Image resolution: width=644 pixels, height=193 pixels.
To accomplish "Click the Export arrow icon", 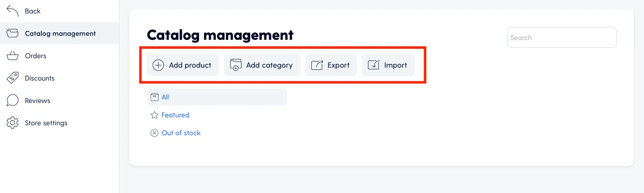I will tap(317, 65).
